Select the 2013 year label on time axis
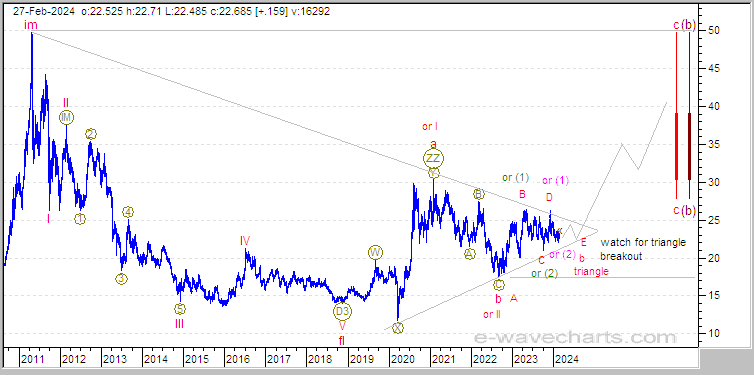 tap(114, 359)
